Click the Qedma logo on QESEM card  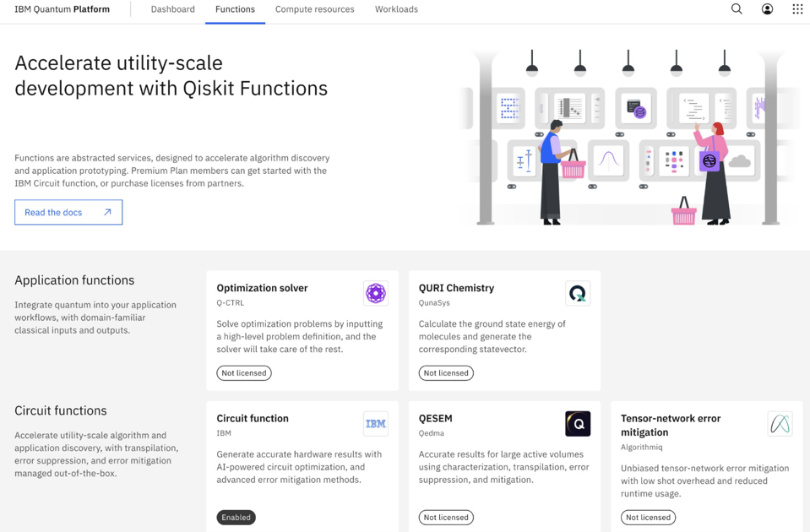pos(577,423)
